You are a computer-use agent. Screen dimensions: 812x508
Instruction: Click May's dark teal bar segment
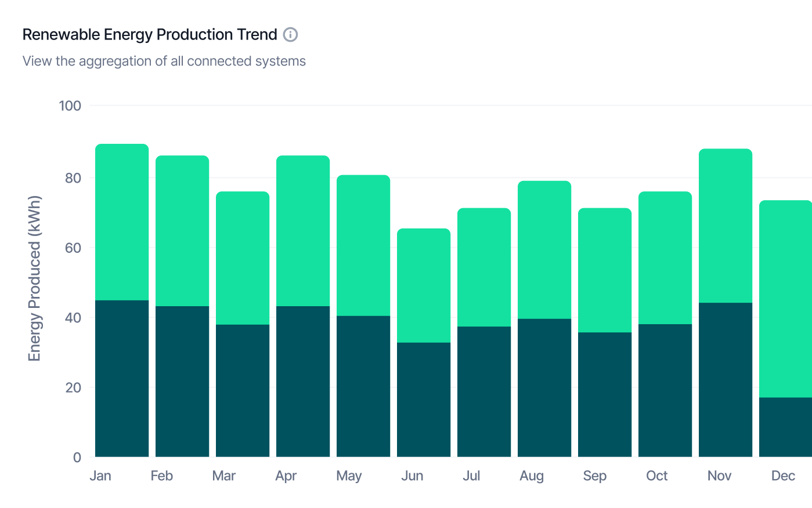(x=363, y=386)
